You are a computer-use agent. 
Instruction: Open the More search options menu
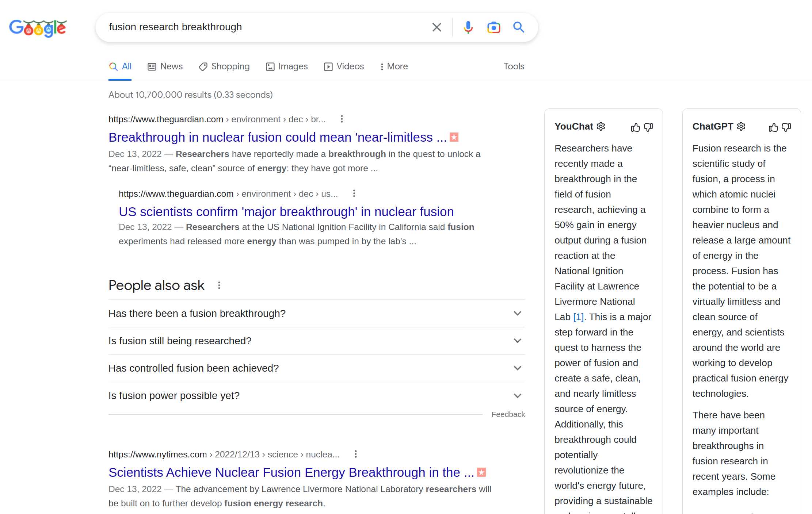(394, 66)
